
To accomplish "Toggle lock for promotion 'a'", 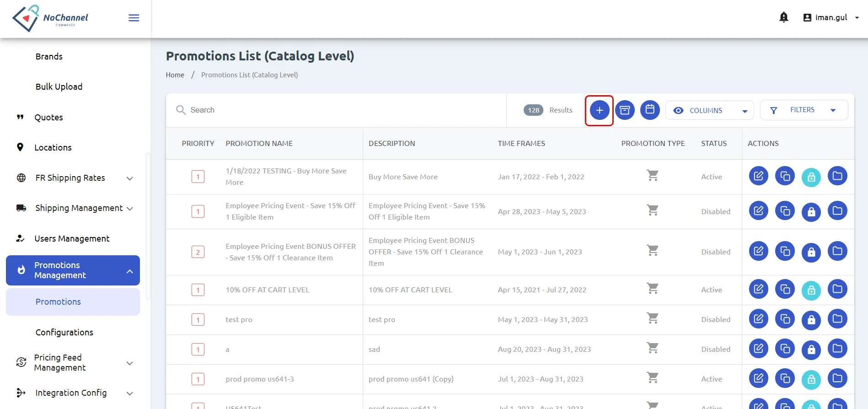I will pos(811,350).
